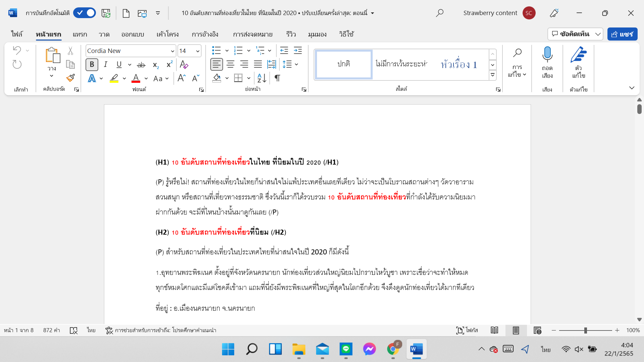
Task: Open the Change Case Aa menu
Action: 161,78
